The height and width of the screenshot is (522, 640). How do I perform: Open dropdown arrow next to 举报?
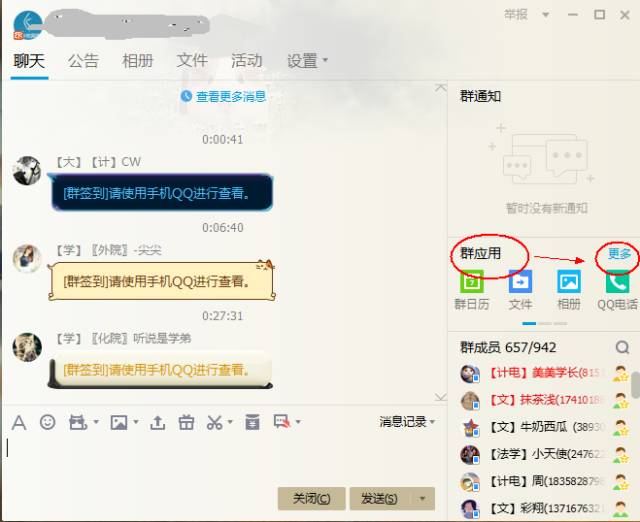point(545,15)
